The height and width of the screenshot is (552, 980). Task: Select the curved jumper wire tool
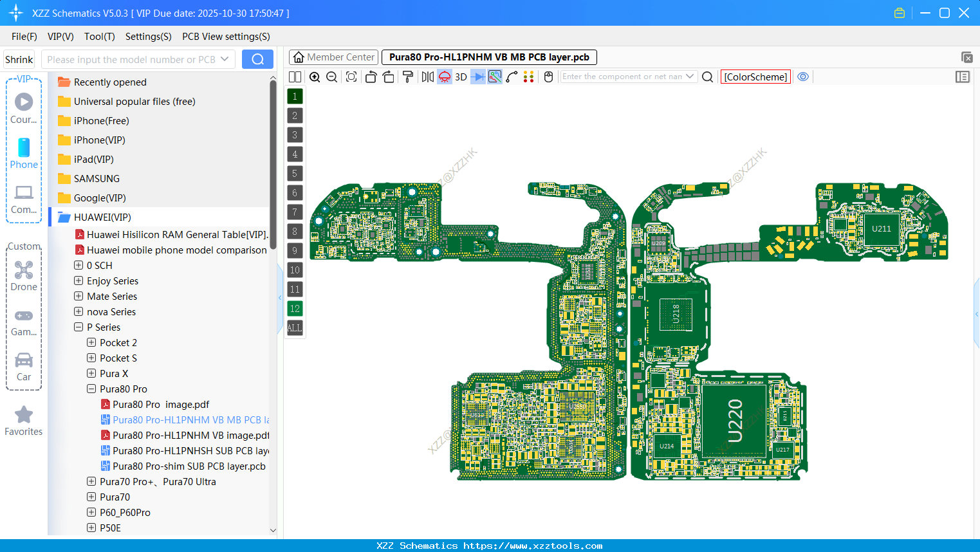pos(510,77)
